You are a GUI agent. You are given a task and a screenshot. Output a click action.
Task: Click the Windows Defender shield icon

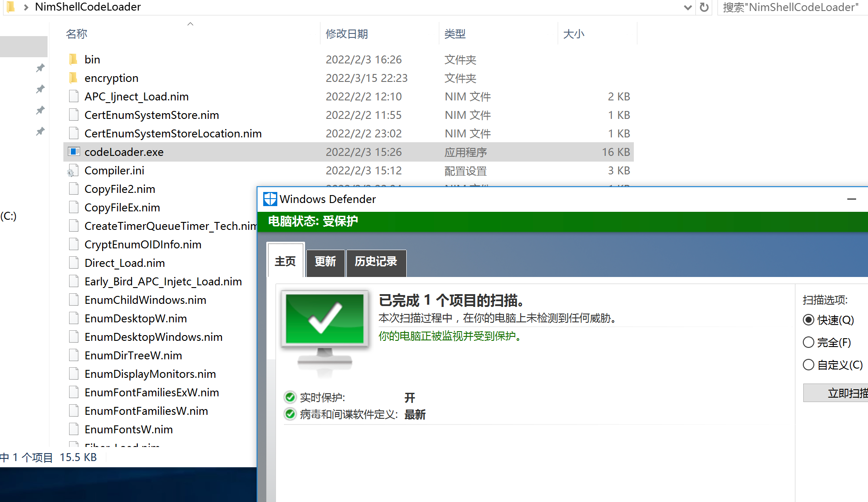(x=270, y=199)
